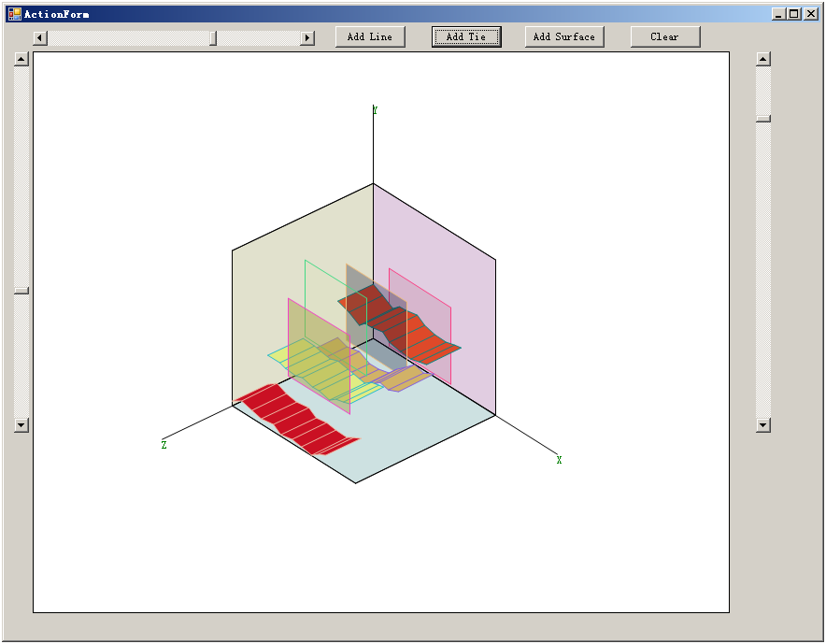Viewport: 826px width, 644px height.
Task: Click down arrow of right vertical scrollbar
Action: tap(763, 424)
